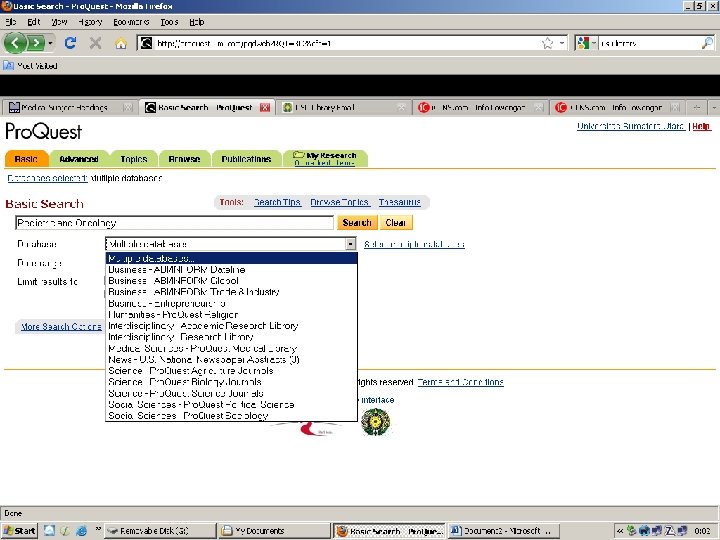Click the search magnifier icon in search box

(x=707, y=43)
